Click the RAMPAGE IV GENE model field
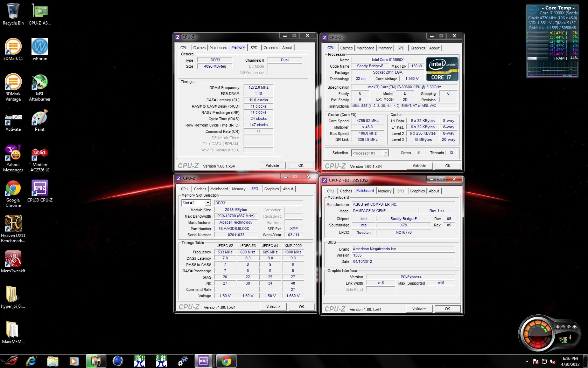Screen dimensions: 588x368 (385, 211)
